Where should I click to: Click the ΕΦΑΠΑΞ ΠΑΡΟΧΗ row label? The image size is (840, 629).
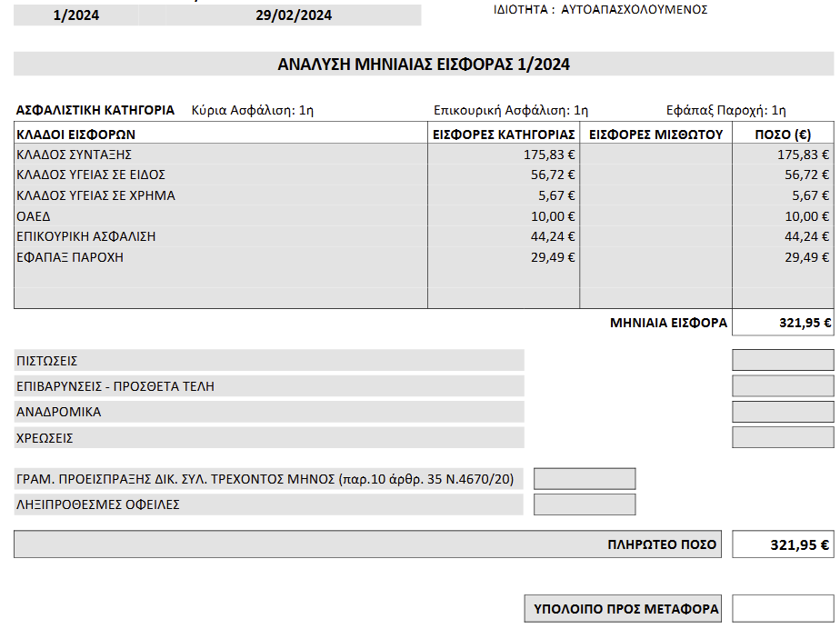coord(70,257)
